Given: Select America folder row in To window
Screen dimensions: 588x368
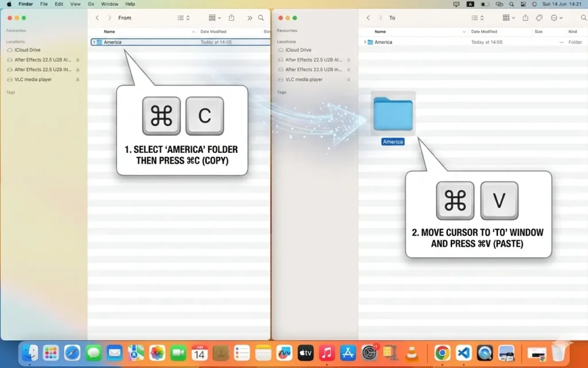Looking at the screenshot, I should click(x=474, y=42).
